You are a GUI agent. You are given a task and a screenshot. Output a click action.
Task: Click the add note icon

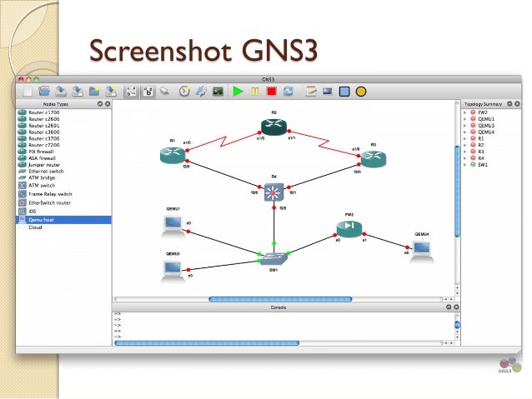click(x=311, y=91)
